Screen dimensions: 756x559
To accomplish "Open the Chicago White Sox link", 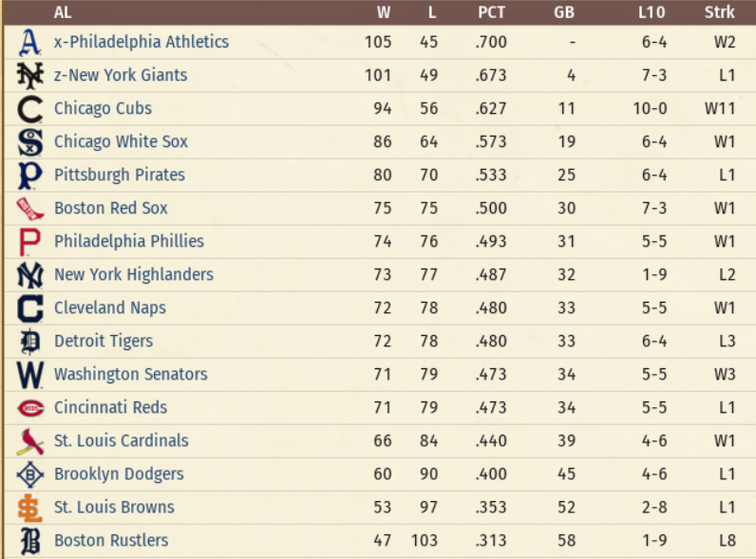I will tap(121, 141).
